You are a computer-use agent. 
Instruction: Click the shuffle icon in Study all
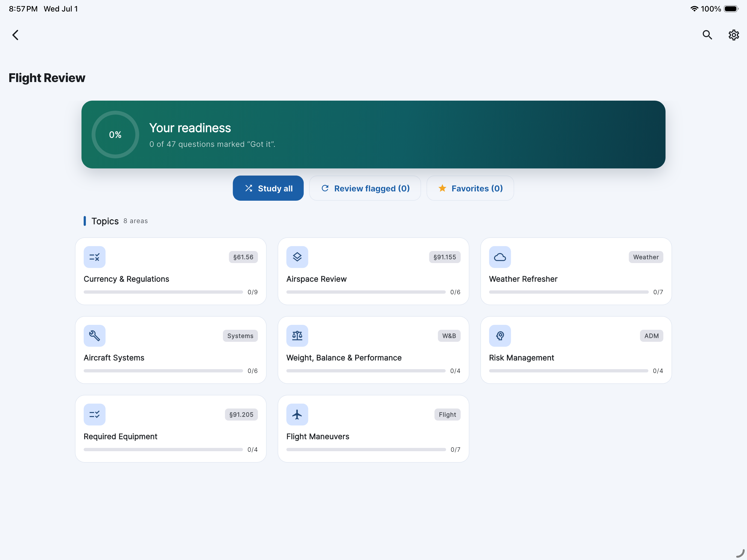(249, 188)
